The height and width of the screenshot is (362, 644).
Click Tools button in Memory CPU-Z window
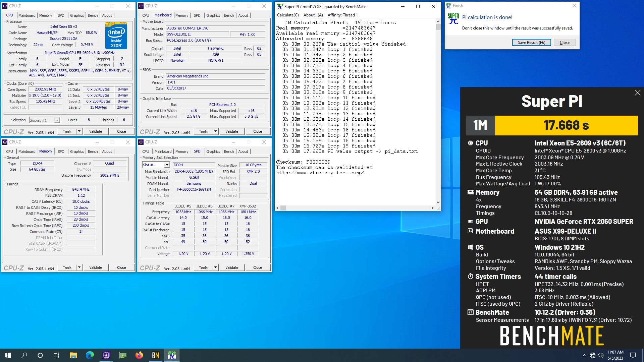click(67, 267)
